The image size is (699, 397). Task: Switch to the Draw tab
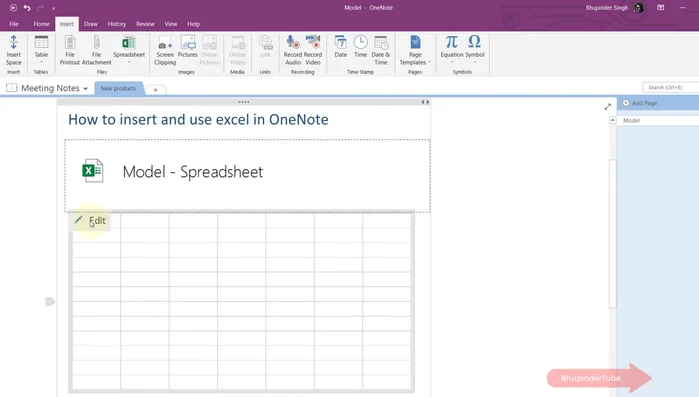(x=90, y=24)
